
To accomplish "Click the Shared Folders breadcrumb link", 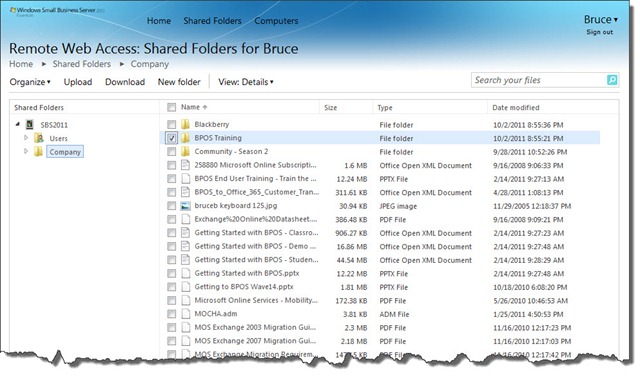I will click(x=82, y=64).
